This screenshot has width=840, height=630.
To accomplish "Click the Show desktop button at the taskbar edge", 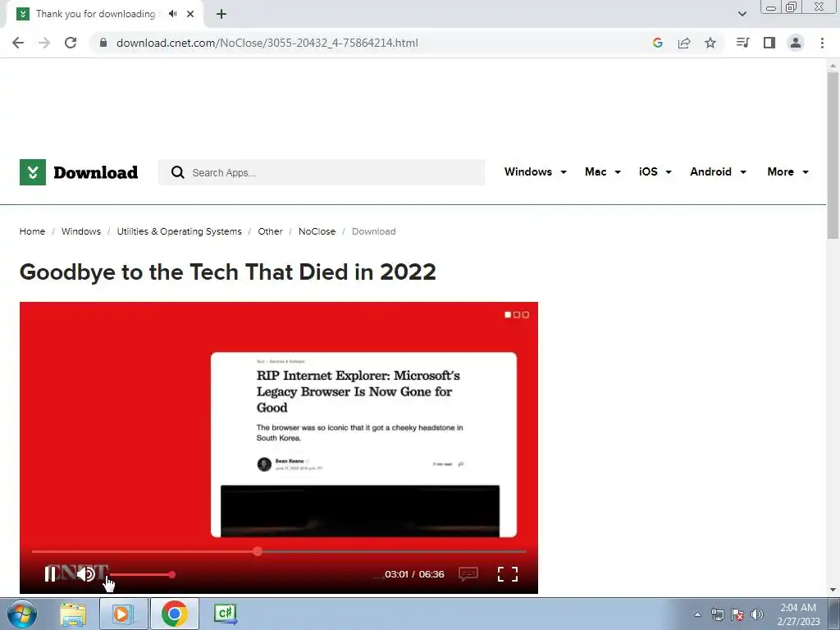I will coord(835,614).
